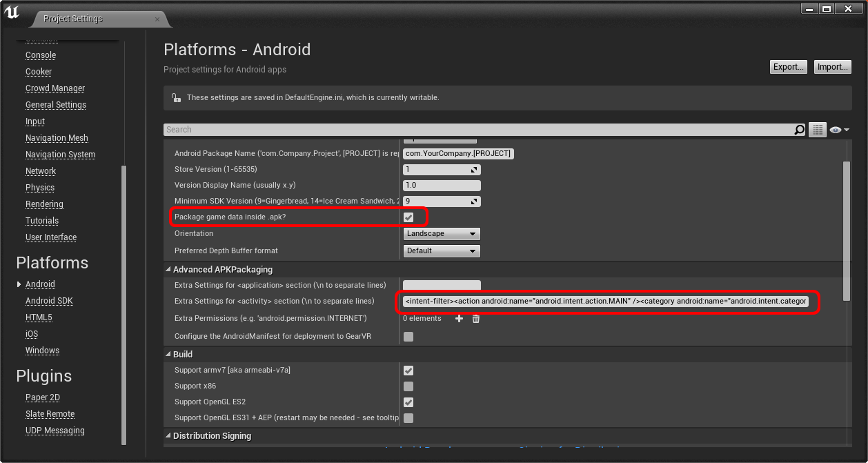Screen dimensions: 868x463
Task: Minimize the Project Settings window
Action: [x=810, y=8]
